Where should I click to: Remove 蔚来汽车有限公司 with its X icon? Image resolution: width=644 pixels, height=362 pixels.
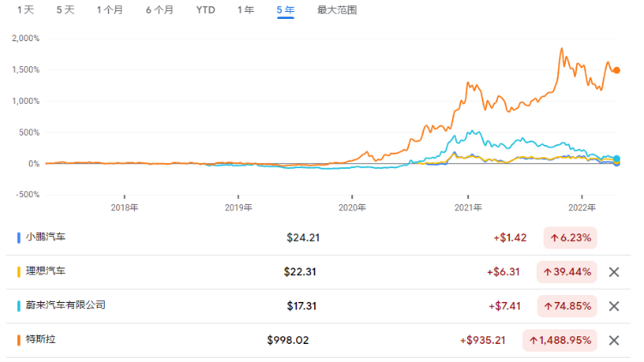[614, 306]
